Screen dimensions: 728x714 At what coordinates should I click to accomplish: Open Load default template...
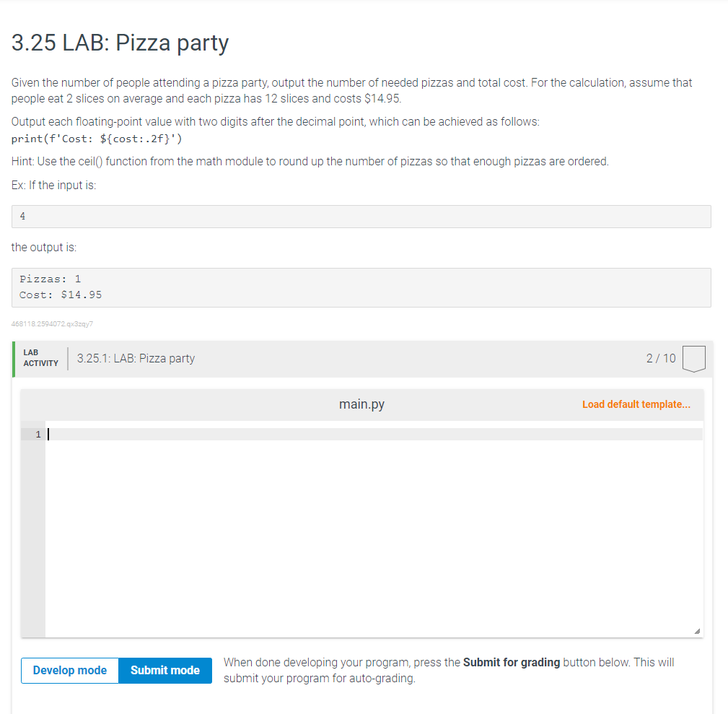click(x=636, y=404)
